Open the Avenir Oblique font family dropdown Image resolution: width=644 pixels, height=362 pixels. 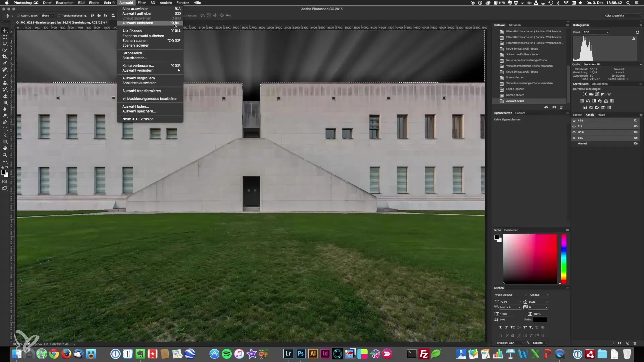point(511,295)
